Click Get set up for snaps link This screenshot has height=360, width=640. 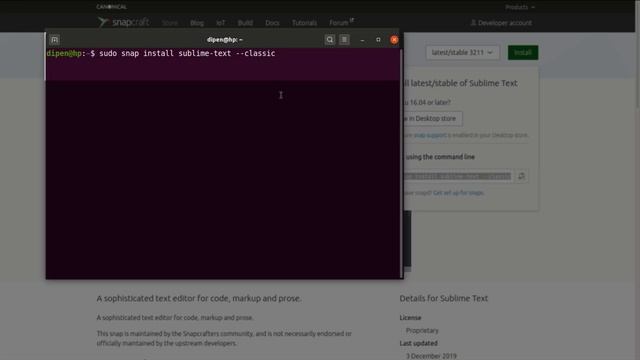click(458, 193)
